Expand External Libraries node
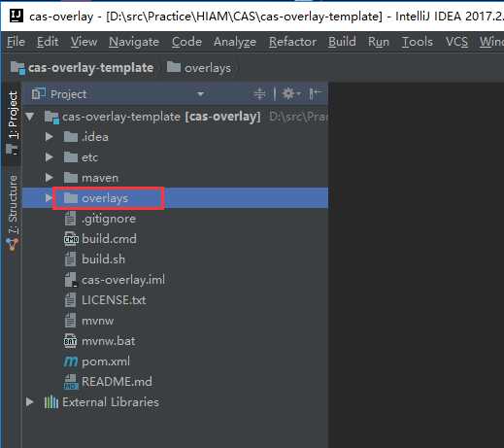Viewport: 504px width, 448px height. tap(29, 401)
